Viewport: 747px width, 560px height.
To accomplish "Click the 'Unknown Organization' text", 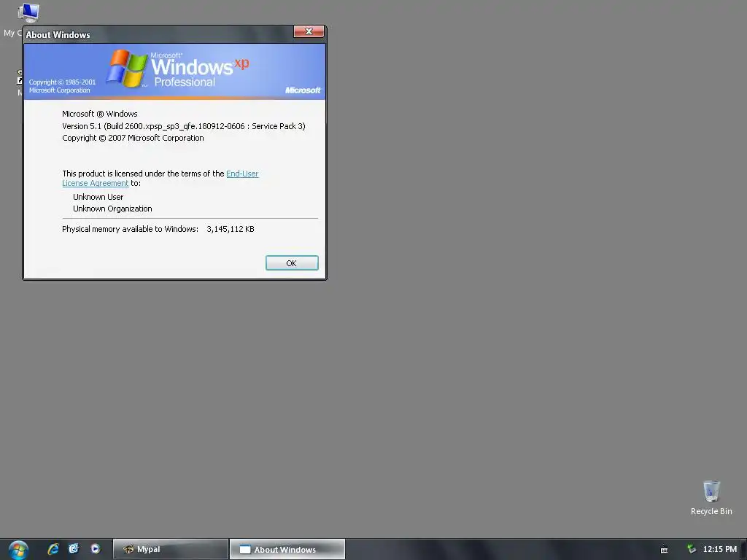I will click(112, 209).
